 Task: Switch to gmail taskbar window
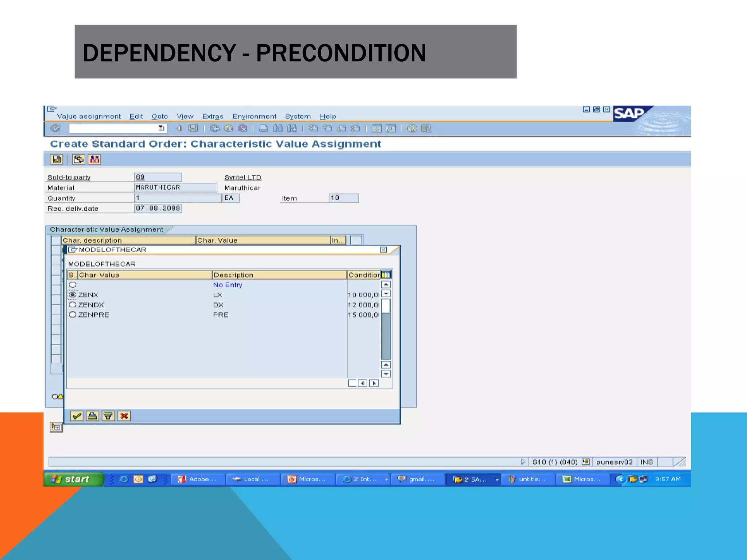click(x=418, y=479)
